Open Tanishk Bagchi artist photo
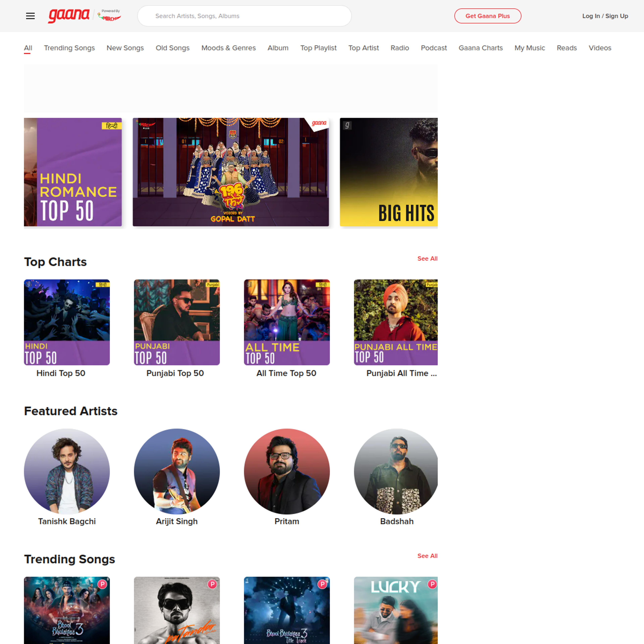The image size is (644, 644). 67,471
